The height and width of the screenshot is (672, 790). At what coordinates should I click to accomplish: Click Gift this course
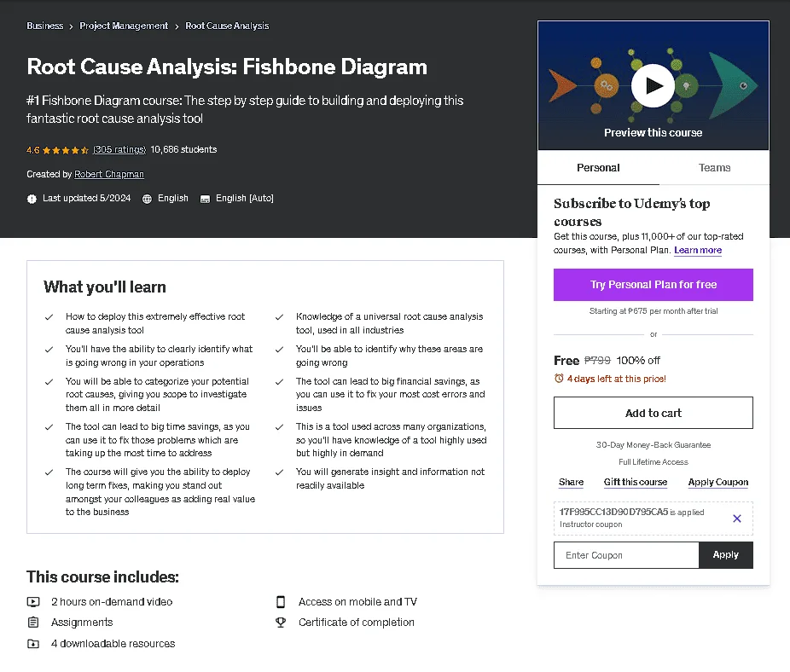click(636, 482)
